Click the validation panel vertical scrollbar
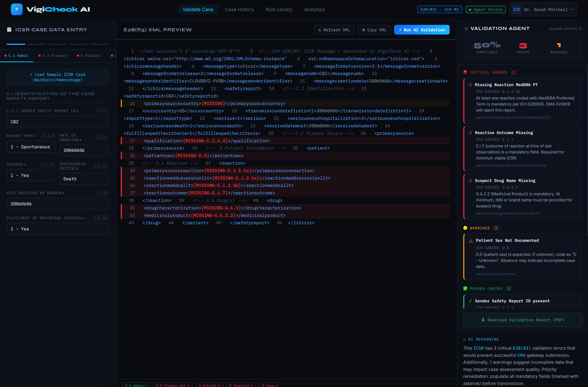This screenshot has height=387, width=588. 587,150
